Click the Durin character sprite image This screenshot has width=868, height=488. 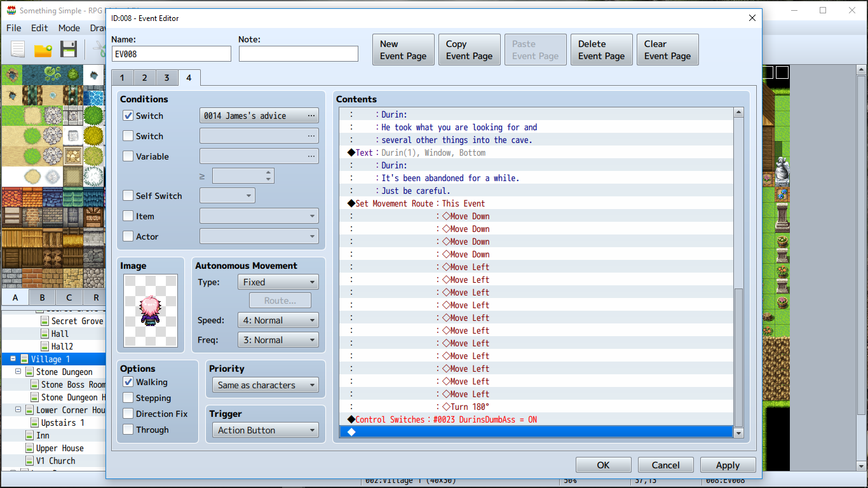151,311
